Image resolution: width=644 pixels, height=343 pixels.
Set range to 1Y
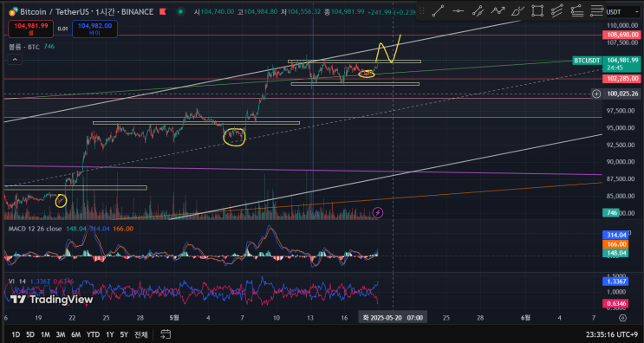(x=110, y=334)
